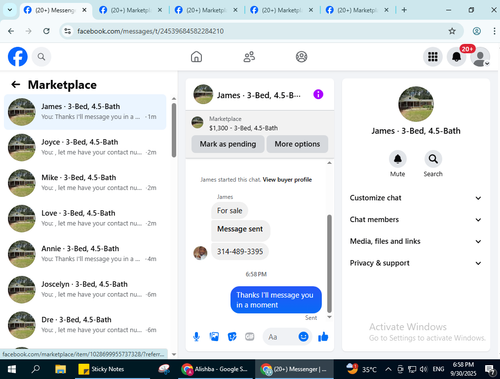Open the emoji picker smiley icon
The image size is (500, 379).
303,337
